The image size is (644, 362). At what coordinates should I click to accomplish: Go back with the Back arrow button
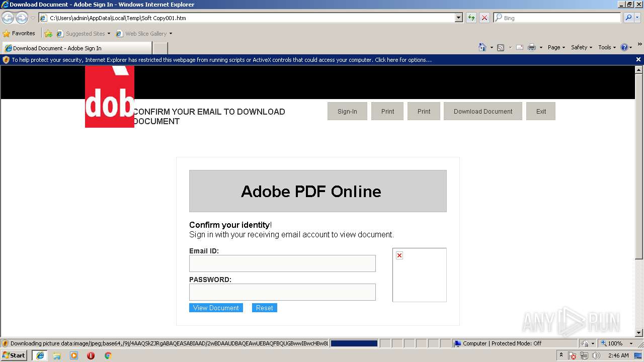(x=8, y=18)
